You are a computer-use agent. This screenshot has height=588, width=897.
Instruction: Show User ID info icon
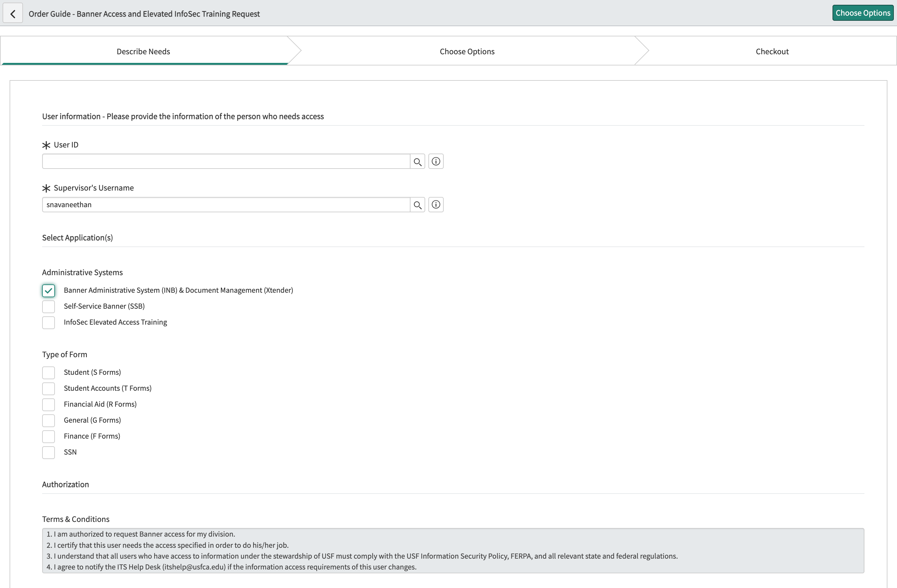pyautogui.click(x=436, y=162)
